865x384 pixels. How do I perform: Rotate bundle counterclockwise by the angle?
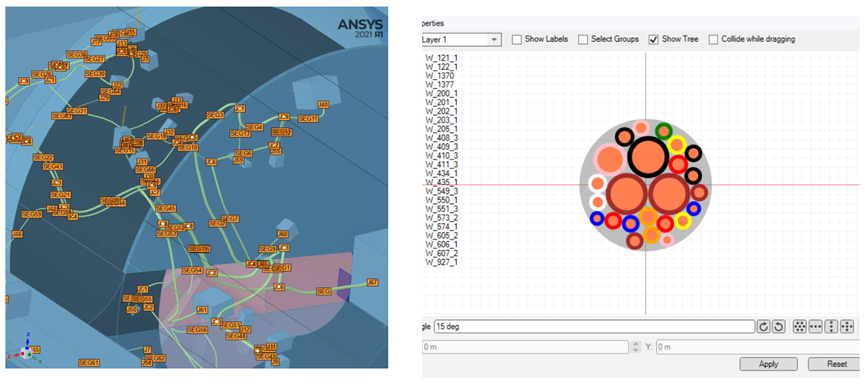pos(778,327)
